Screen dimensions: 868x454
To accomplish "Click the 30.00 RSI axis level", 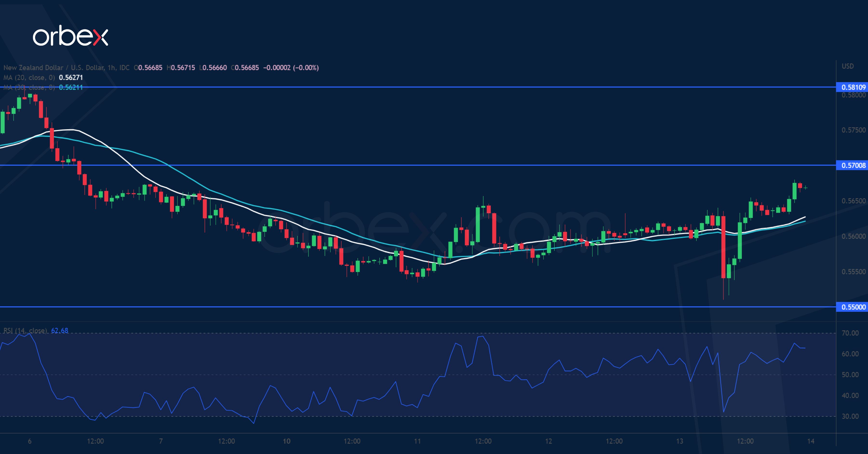I will tap(850, 416).
